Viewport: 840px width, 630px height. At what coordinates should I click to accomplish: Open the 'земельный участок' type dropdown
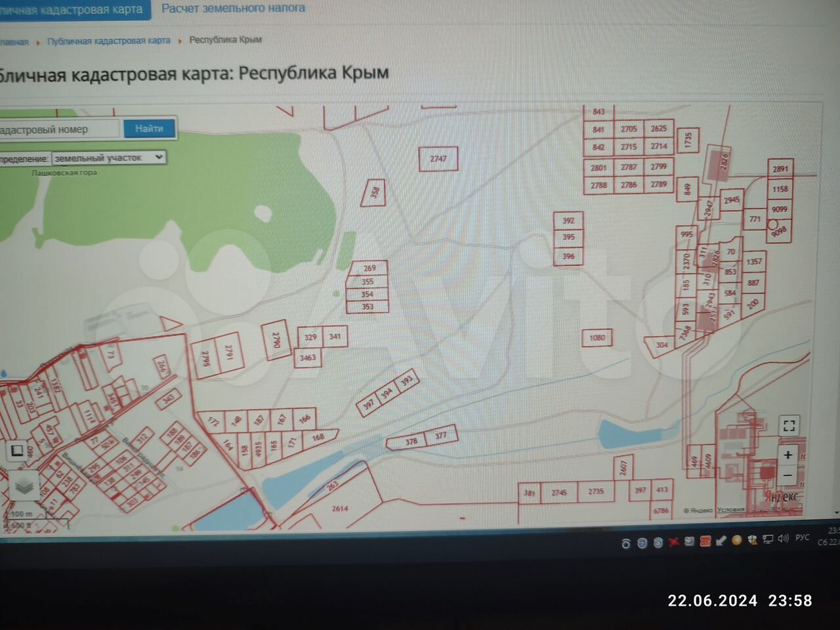[109, 158]
